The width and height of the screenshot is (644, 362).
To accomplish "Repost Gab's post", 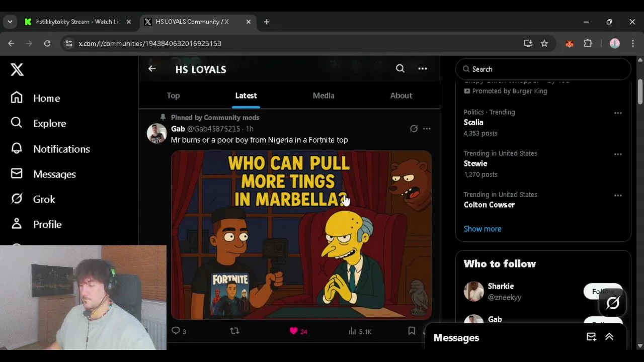I will (234, 331).
